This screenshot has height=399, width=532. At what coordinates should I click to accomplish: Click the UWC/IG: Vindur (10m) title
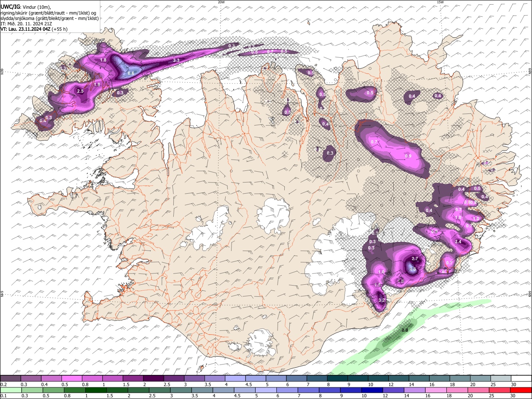coord(26,7)
